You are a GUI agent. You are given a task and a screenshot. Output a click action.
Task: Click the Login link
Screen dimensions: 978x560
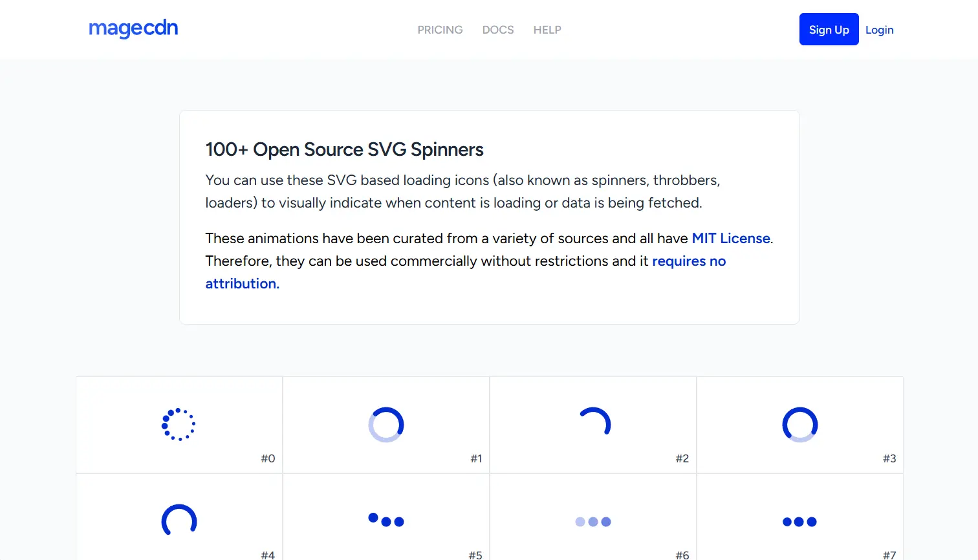(x=879, y=30)
